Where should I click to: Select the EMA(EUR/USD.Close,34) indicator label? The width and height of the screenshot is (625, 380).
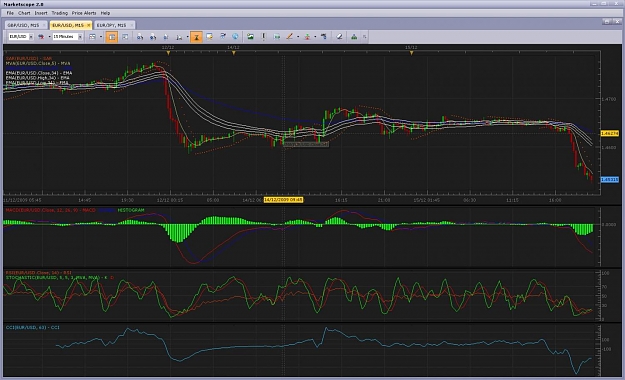point(39,73)
